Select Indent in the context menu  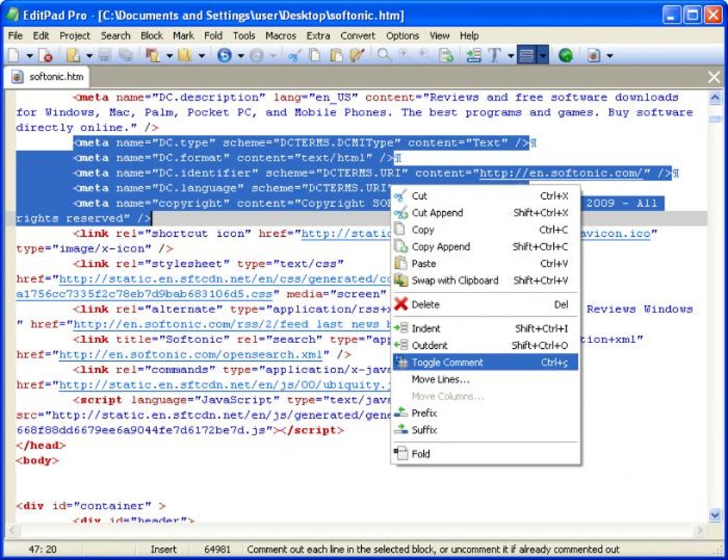[485, 328]
